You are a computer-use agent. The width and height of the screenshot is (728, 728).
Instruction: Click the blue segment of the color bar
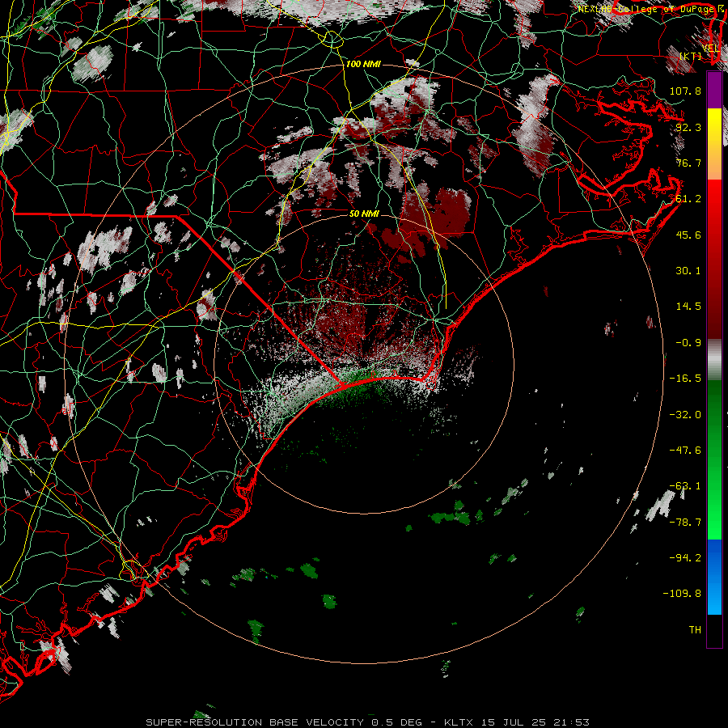[714, 577]
